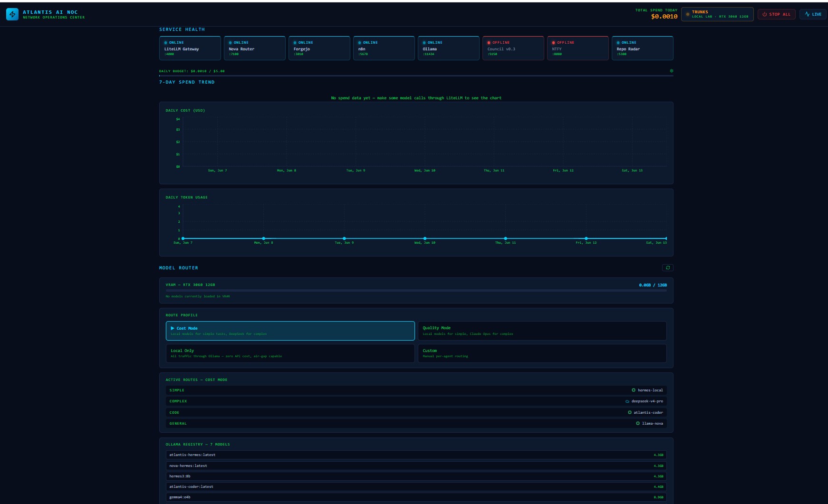Toggle the LIVE updates button
The width and height of the screenshot is (828, 504).
click(813, 14)
